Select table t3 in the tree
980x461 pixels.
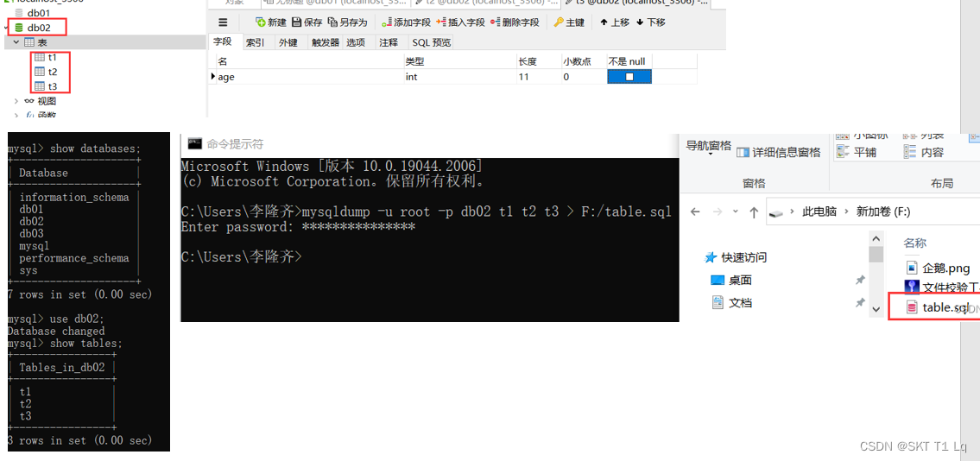click(47, 86)
